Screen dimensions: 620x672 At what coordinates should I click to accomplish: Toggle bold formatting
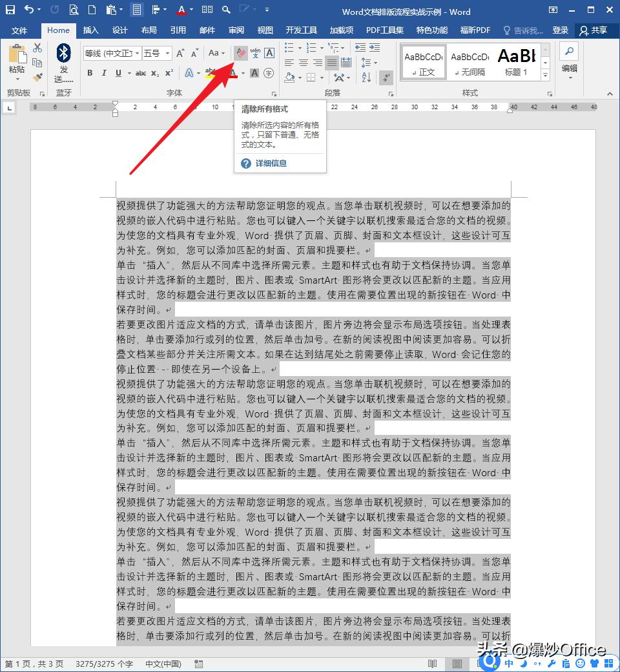[90, 72]
